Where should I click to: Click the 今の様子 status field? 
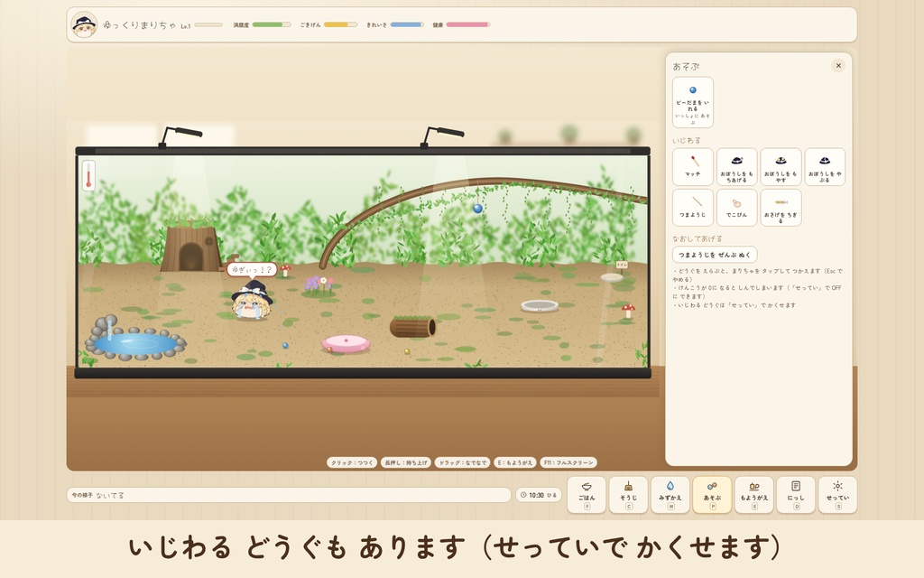(289, 495)
